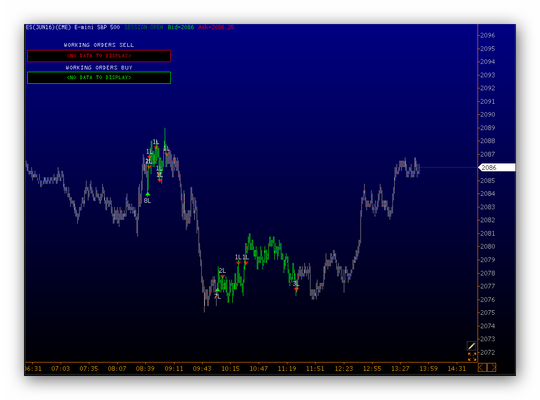
Task: Click the 2096 price axis label
Action: point(488,35)
